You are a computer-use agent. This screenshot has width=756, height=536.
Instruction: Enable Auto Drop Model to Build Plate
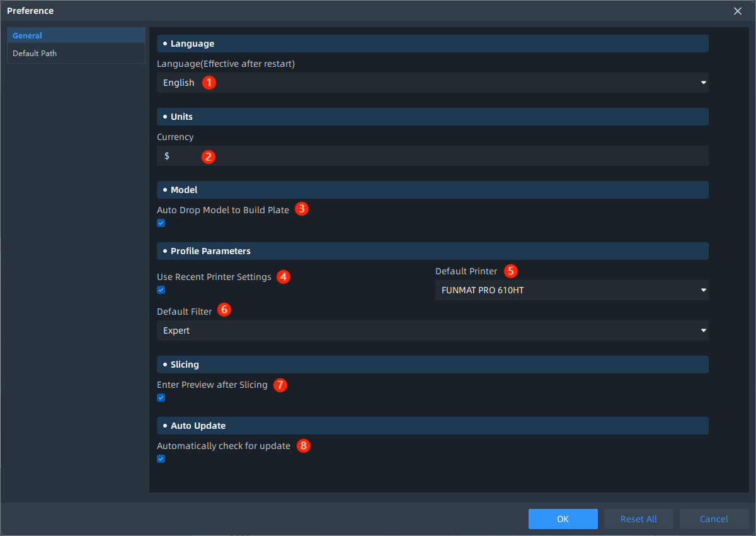(x=161, y=223)
